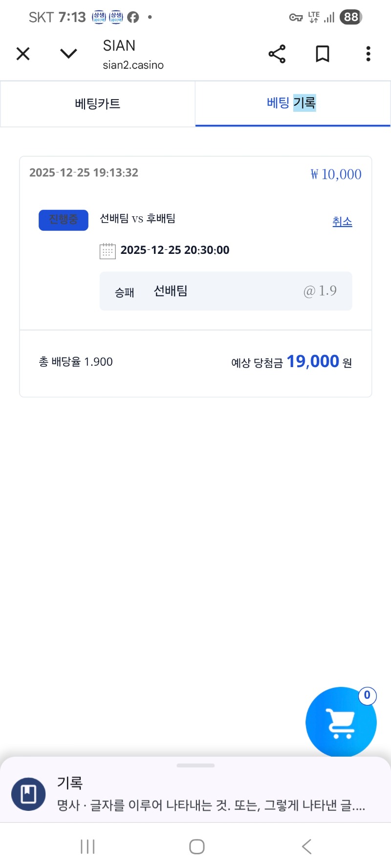
Task: Tap the sian2.casino URL text
Action: 133,65
